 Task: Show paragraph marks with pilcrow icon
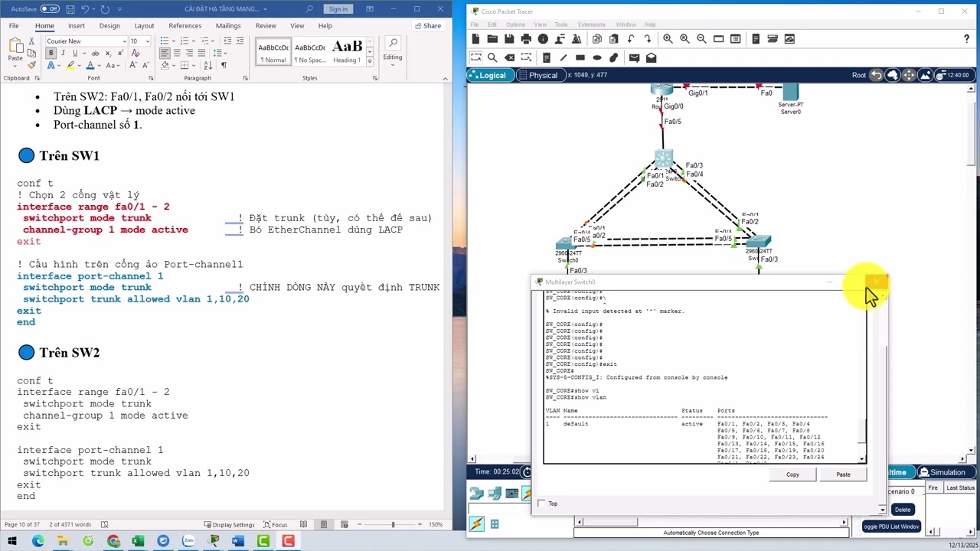click(x=224, y=65)
